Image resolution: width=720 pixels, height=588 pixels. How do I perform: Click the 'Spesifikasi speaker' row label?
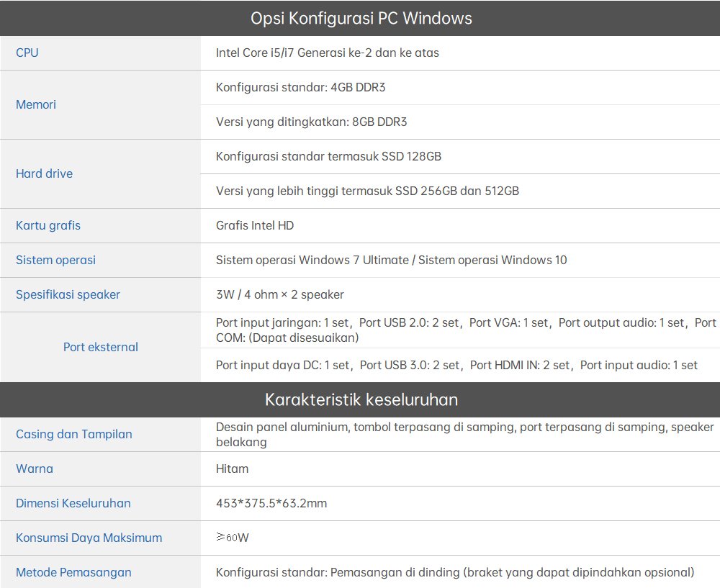tap(68, 294)
